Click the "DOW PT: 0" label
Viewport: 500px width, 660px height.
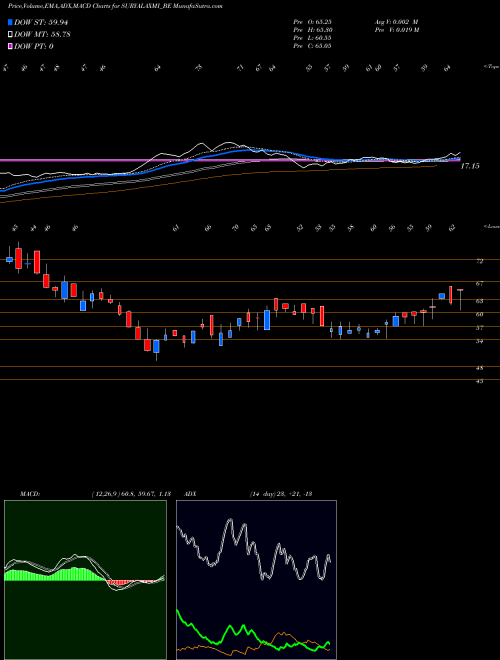34,46
